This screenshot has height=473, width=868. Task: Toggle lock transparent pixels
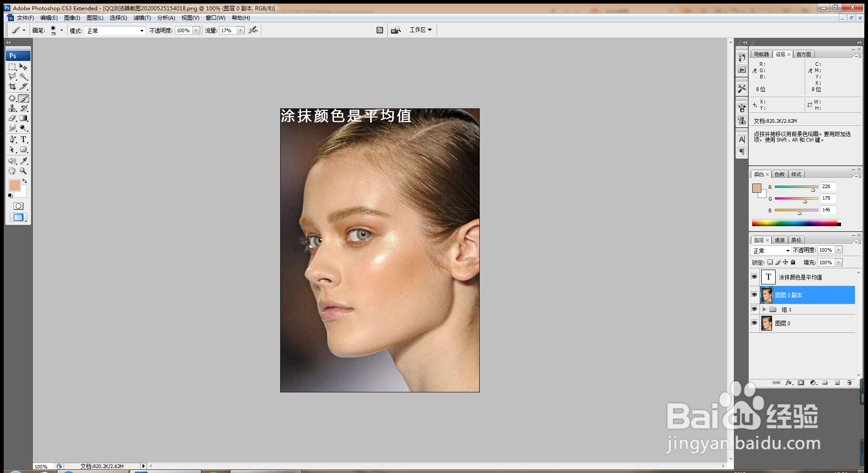pyautogui.click(x=770, y=262)
